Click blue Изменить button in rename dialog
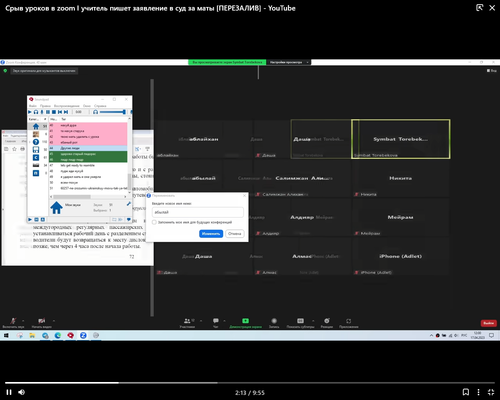The image size is (500, 400). pyautogui.click(x=211, y=234)
